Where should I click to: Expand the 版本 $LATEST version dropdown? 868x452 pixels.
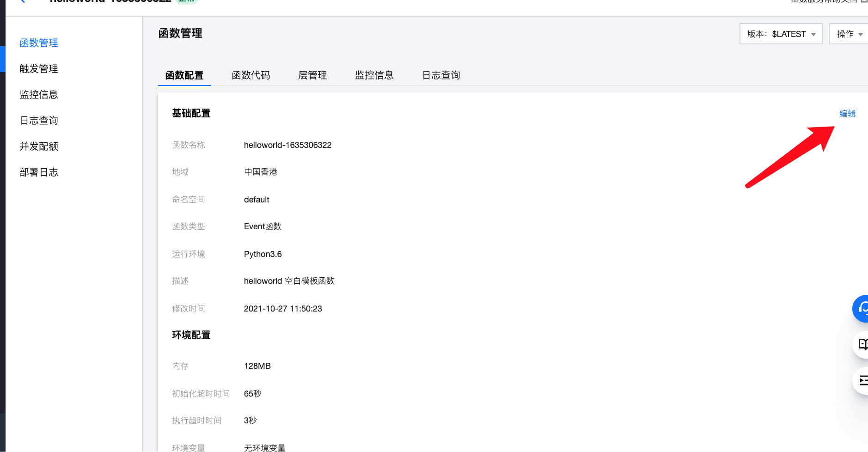pos(781,34)
